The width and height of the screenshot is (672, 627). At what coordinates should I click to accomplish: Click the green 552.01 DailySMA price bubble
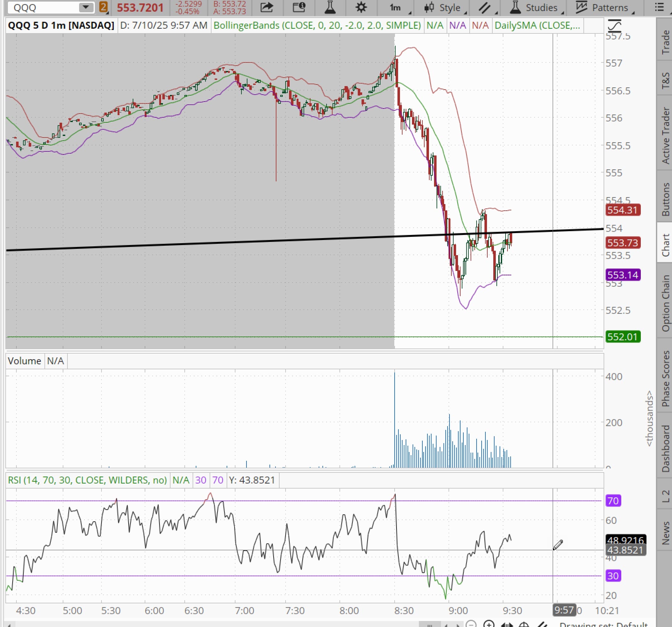click(x=623, y=337)
